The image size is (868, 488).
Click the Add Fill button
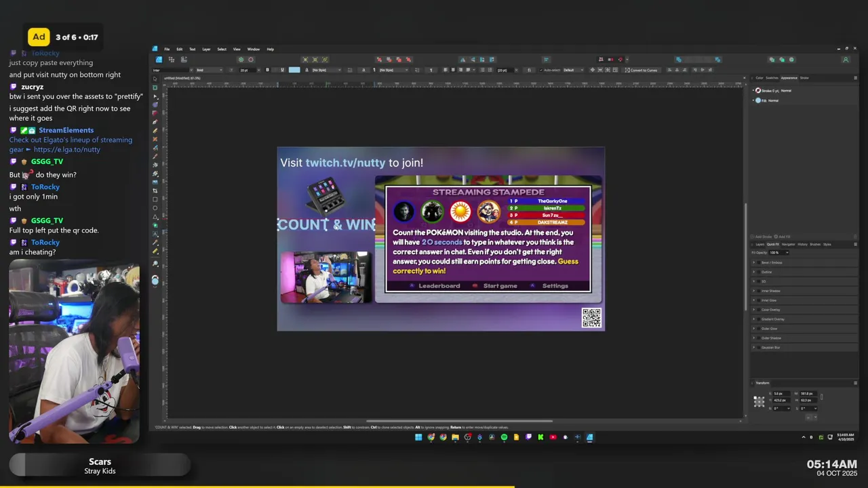coord(782,237)
